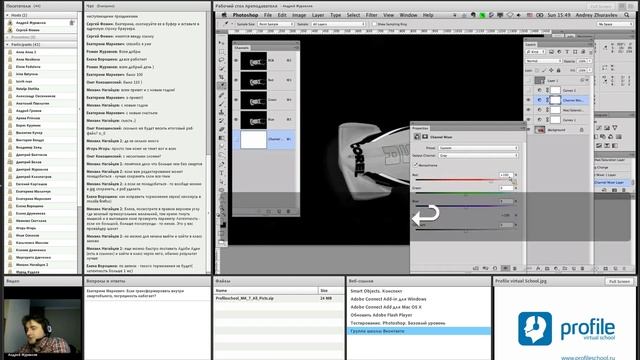640x360 pixels.
Task: Open Adobe Connect Add-in for Windows link
Action: click(x=388, y=299)
